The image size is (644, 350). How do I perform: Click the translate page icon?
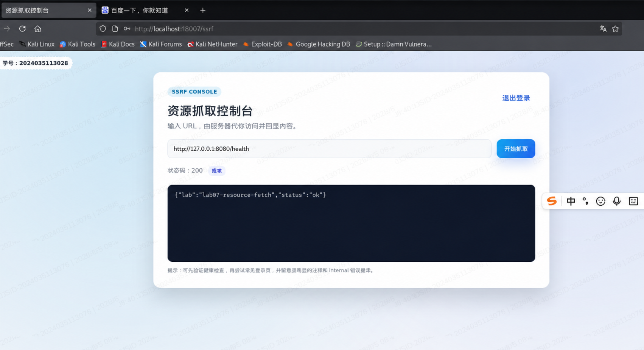[x=603, y=29]
